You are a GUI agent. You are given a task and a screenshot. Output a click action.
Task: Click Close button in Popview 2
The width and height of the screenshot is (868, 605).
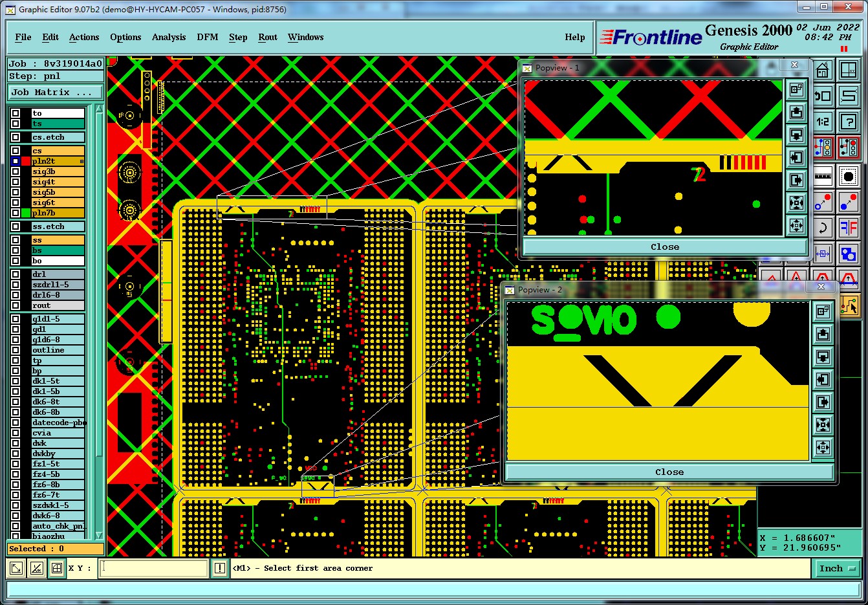click(669, 472)
